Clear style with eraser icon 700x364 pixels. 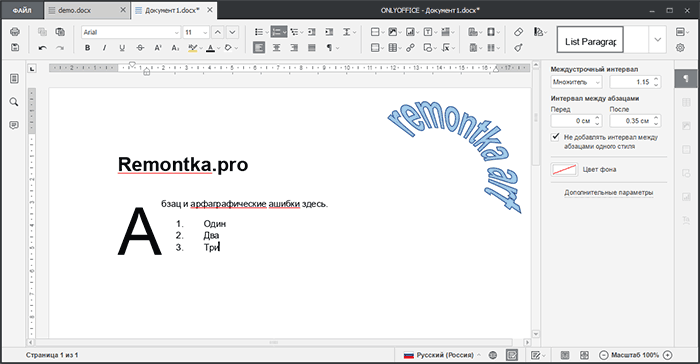(518, 32)
